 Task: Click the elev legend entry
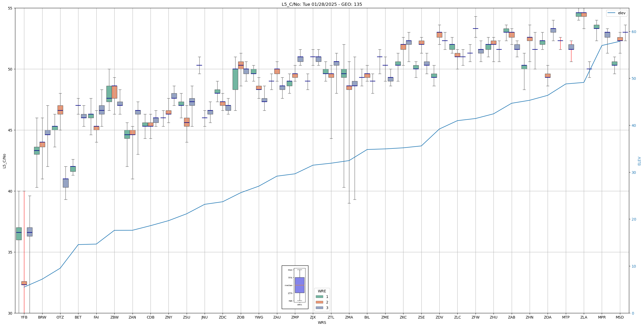[622, 13]
